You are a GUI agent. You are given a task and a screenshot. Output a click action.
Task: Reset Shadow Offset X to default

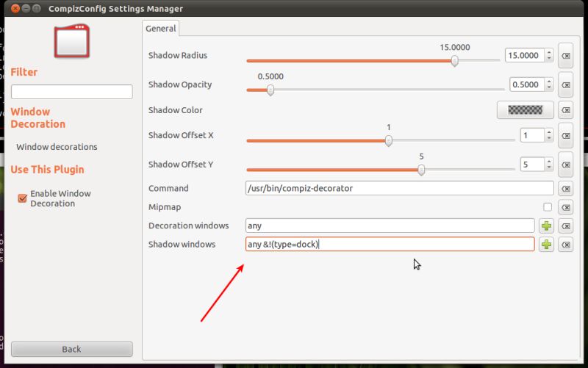[x=565, y=135]
